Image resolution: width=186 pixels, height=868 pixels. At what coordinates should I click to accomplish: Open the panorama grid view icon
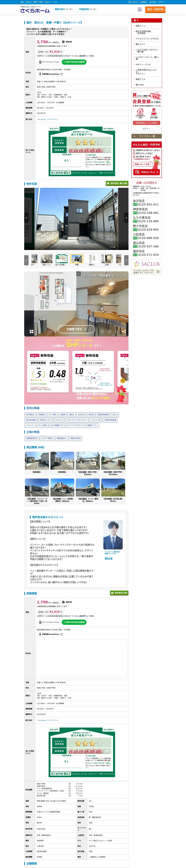click(x=31, y=332)
